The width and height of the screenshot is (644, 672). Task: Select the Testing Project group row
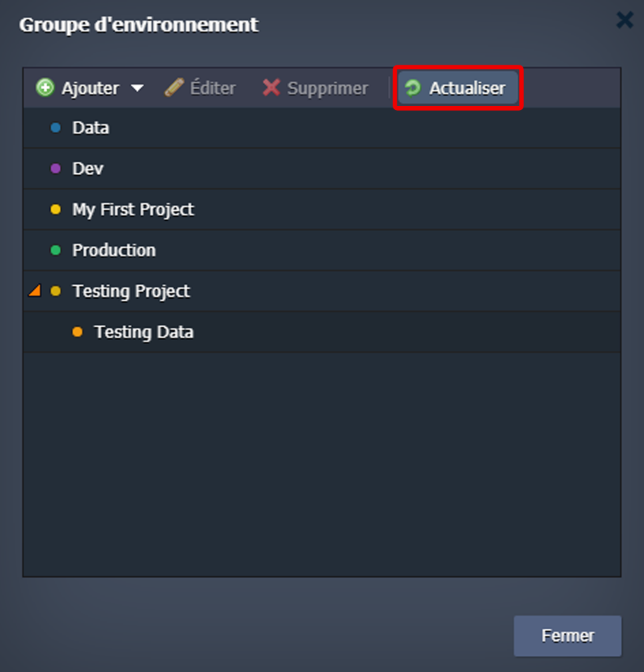[322, 291]
